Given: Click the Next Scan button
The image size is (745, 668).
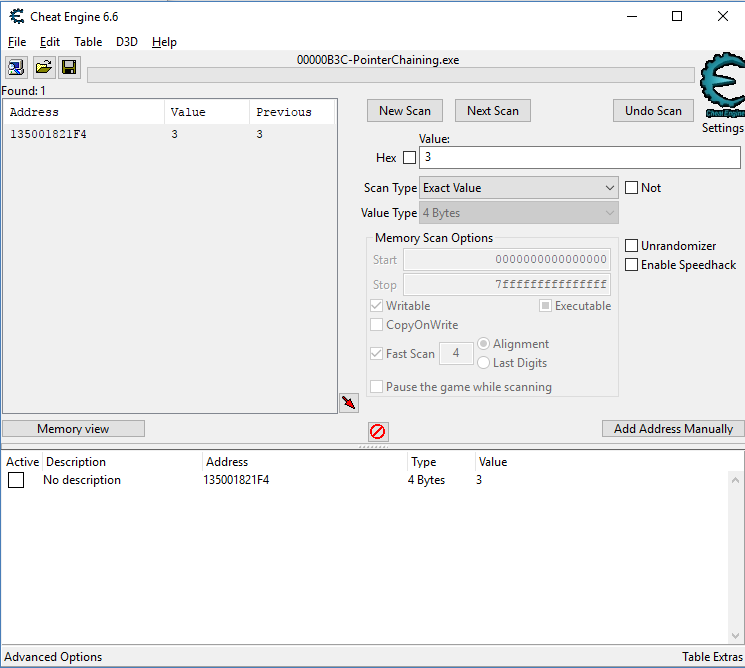Looking at the screenshot, I should pyautogui.click(x=493, y=111).
